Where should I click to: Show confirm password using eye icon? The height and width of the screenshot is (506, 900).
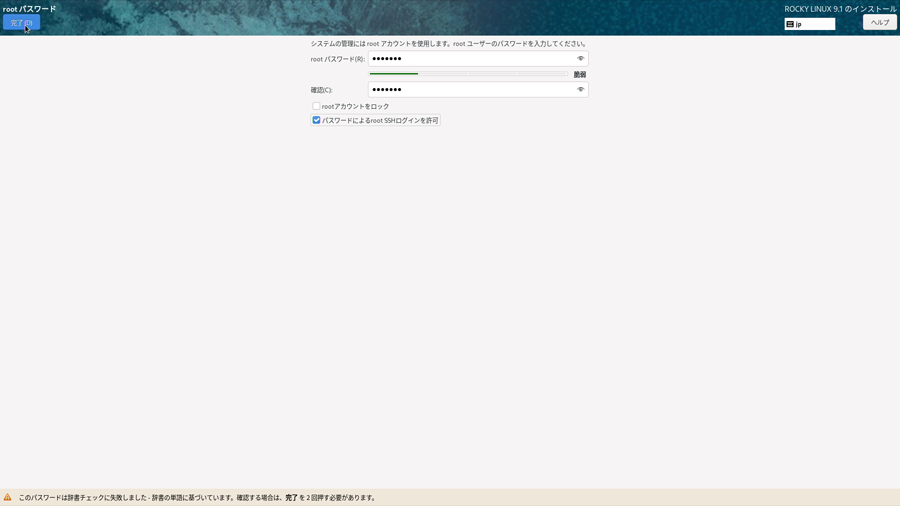(580, 90)
